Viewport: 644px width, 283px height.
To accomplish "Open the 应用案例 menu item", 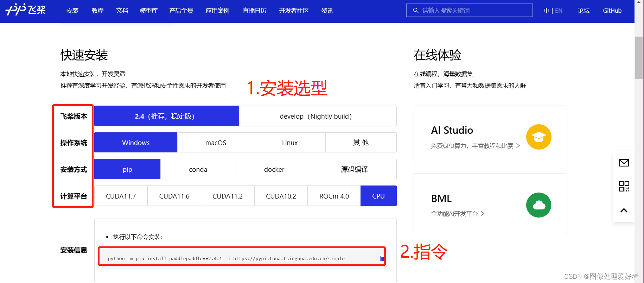I will [217, 11].
